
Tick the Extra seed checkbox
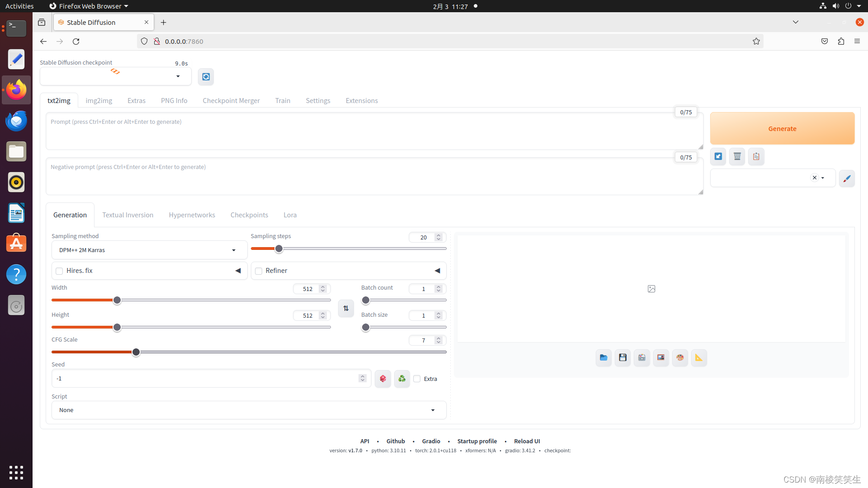click(417, 379)
